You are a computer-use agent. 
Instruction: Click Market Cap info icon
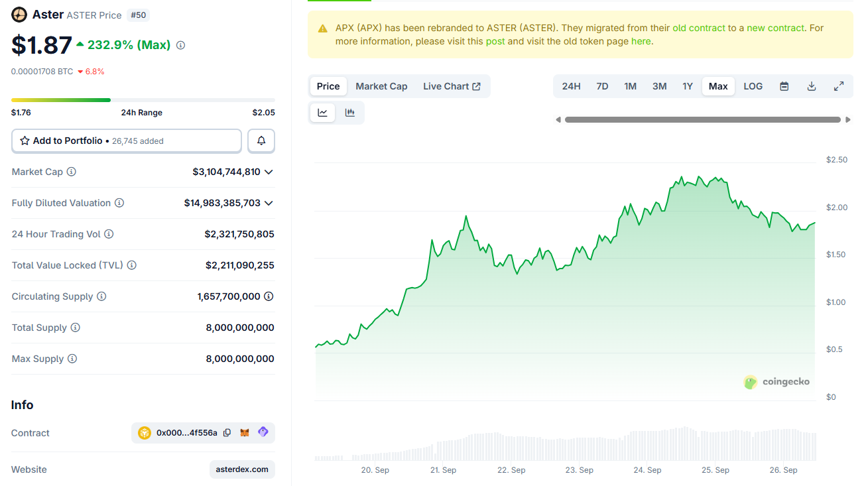click(x=72, y=172)
